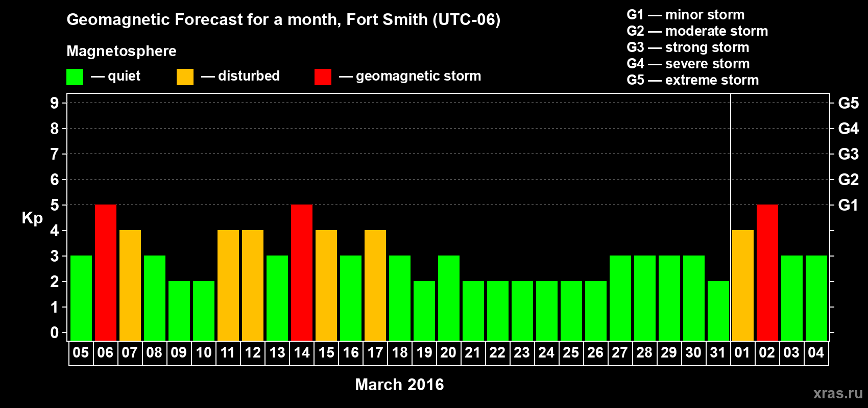Click the orange bar for day 17
868x408 pixels.
[375, 285]
